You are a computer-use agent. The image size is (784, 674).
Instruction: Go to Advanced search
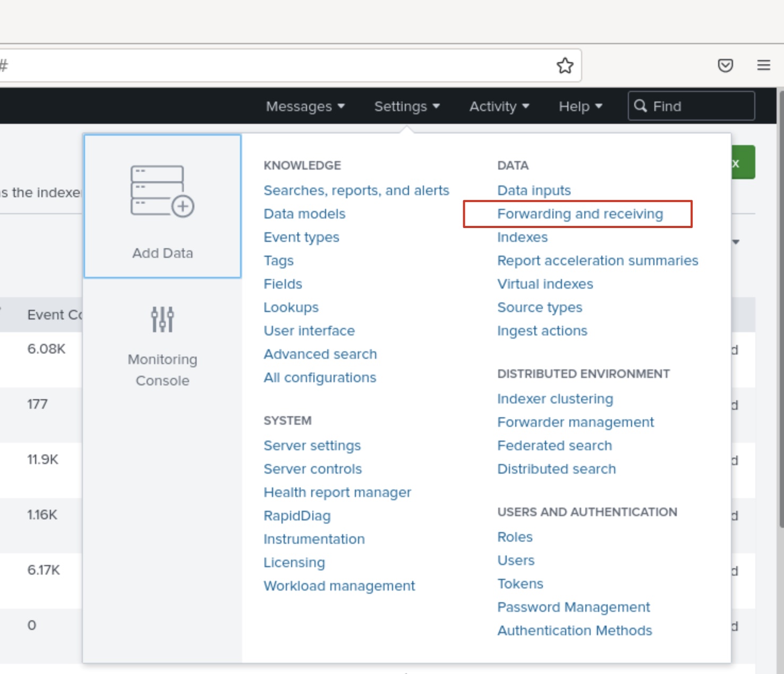click(320, 354)
